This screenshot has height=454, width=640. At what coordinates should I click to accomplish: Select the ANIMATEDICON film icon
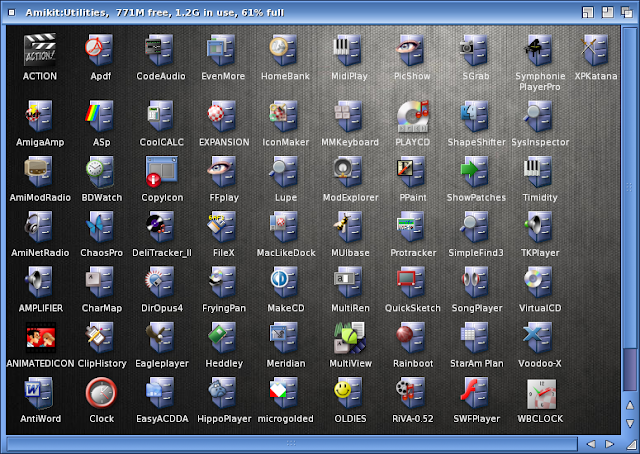click(x=40, y=337)
